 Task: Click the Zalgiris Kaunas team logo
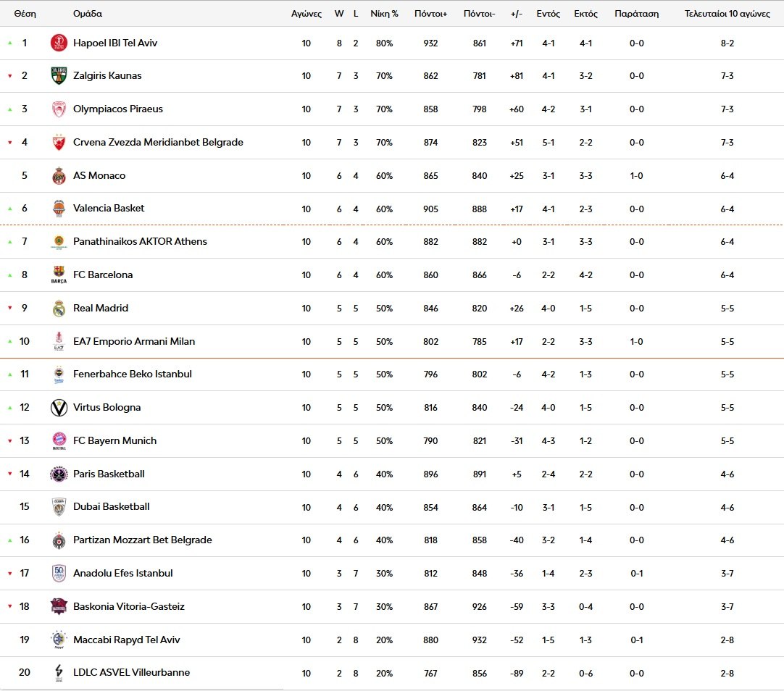click(59, 76)
